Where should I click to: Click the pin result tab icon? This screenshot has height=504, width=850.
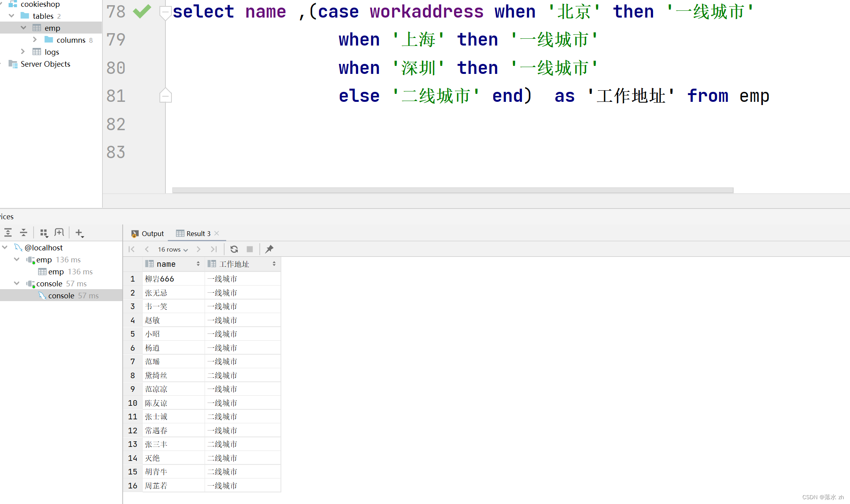269,248
